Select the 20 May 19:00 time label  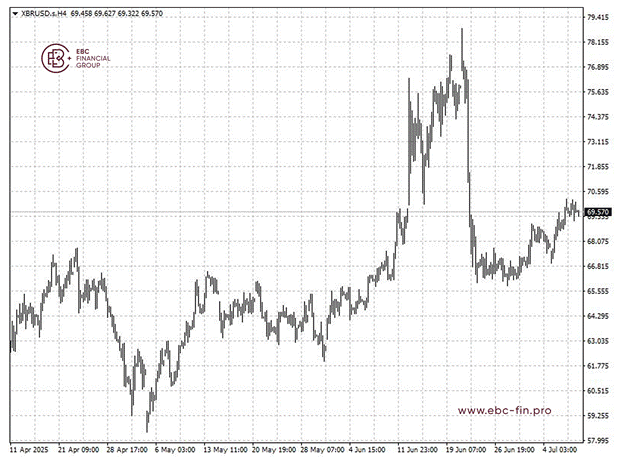[x=274, y=450]
